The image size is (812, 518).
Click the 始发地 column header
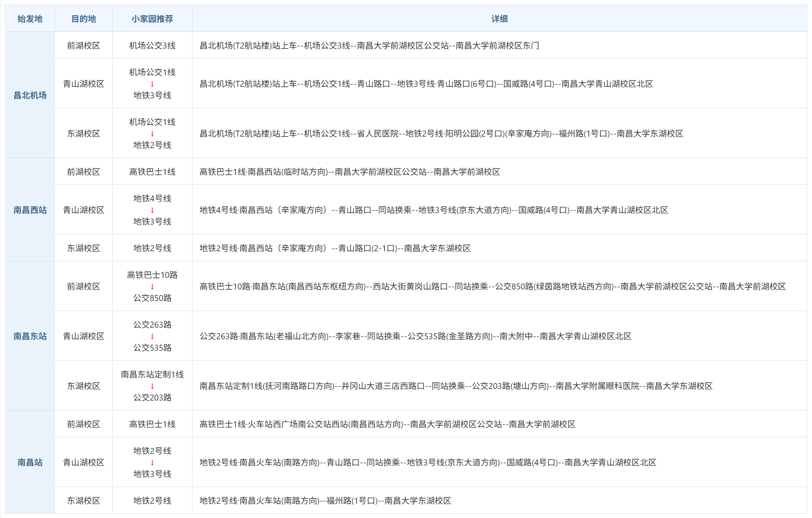point(29,18)
